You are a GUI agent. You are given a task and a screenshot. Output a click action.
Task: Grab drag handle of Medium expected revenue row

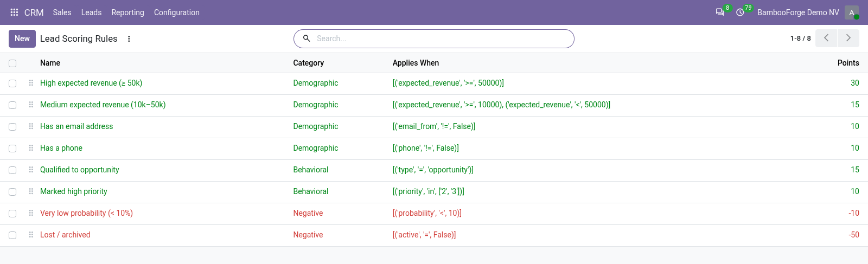click(x=31, y=105)
